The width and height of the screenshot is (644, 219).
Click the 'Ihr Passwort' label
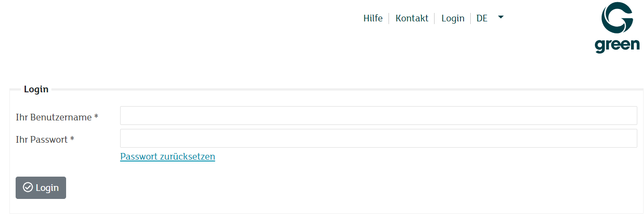pyautogui.click(x=42, y=140)
